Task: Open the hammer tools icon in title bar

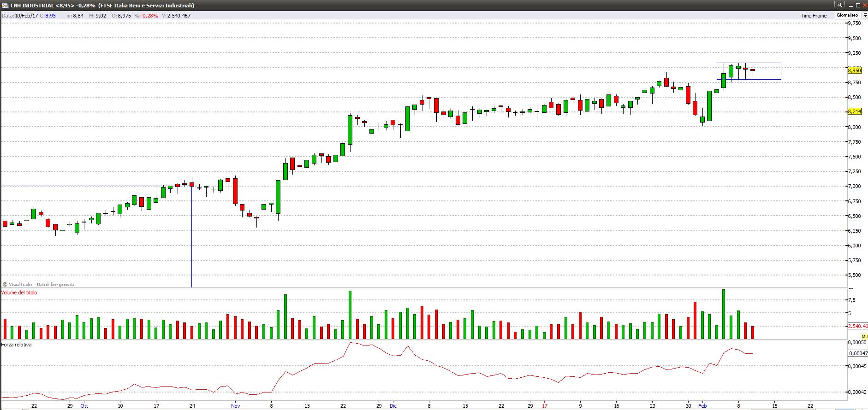Action: (840, 5)
